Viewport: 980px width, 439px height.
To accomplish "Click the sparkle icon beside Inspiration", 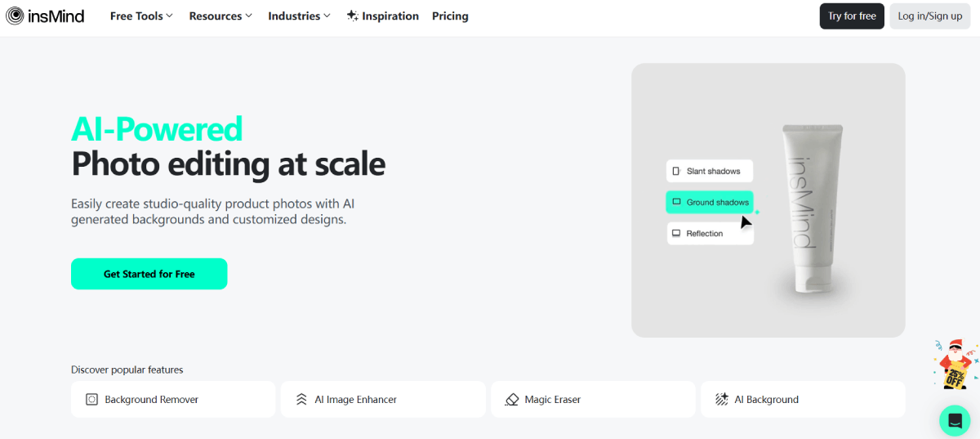I will (x=352, y=16).
